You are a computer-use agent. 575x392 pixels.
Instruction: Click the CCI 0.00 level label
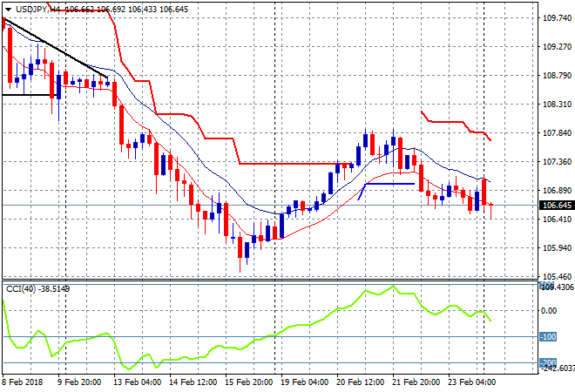(x=549, y=311)
